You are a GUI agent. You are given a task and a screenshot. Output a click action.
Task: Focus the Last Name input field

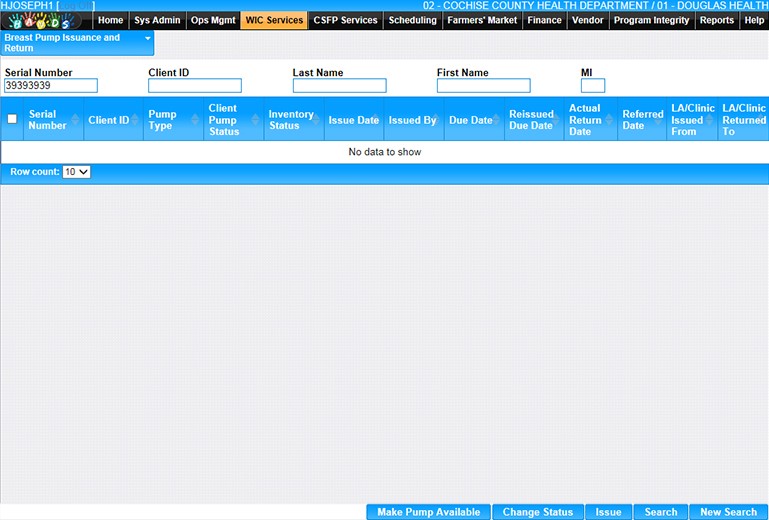[339, 86]
